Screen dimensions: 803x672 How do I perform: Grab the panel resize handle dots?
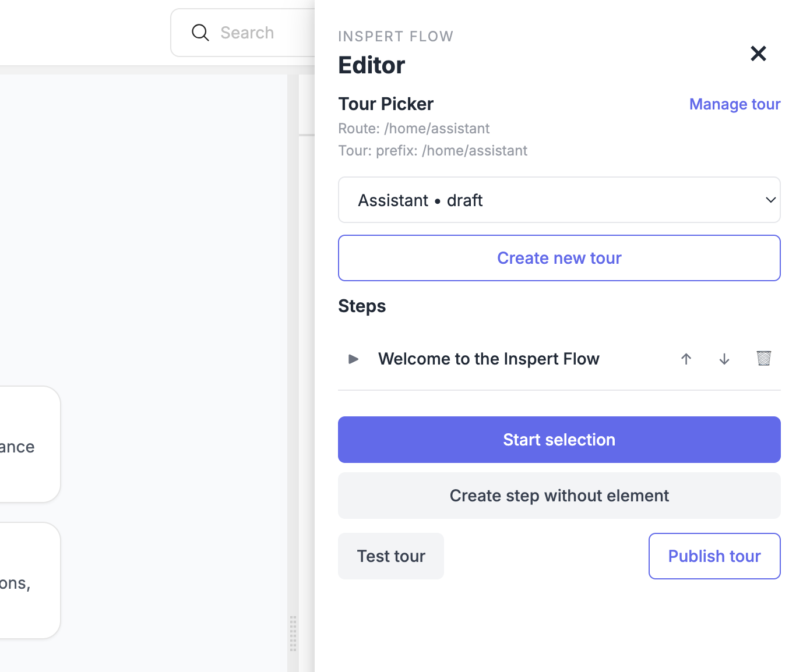293,632
